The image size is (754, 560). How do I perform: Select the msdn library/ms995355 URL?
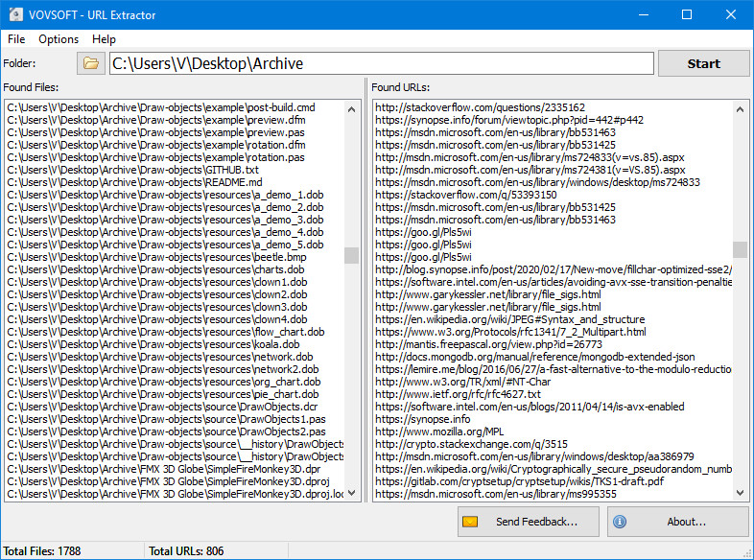click(553, 494)
